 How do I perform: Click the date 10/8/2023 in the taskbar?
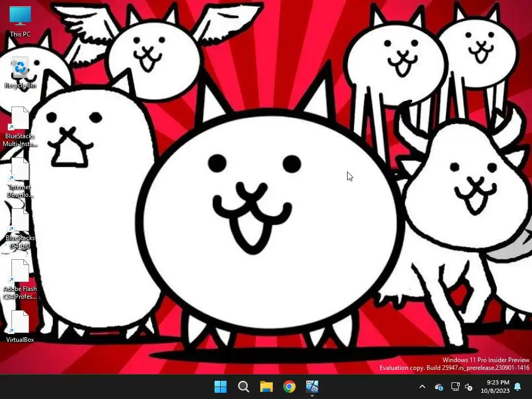pos(495,391)
